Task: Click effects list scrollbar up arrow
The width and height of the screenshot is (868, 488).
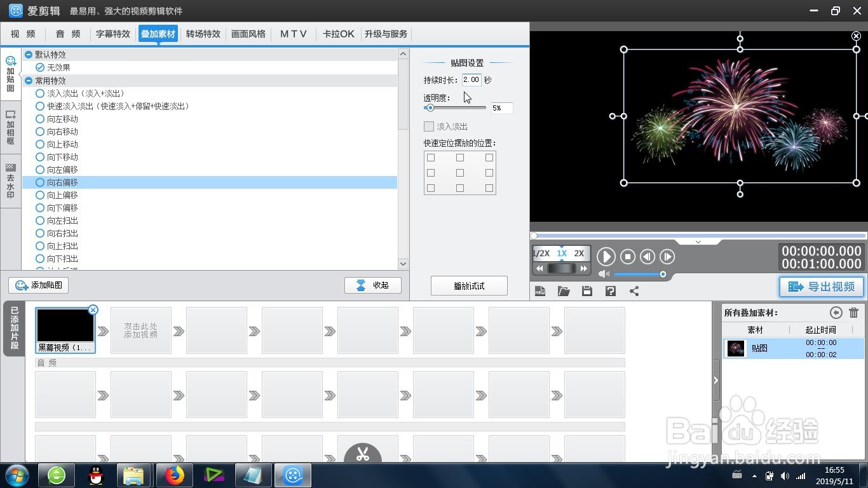Action: point(403,54)
